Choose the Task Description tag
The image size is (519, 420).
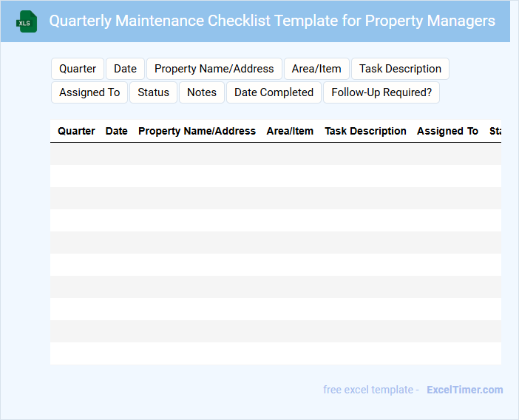[x=400, y=69]
